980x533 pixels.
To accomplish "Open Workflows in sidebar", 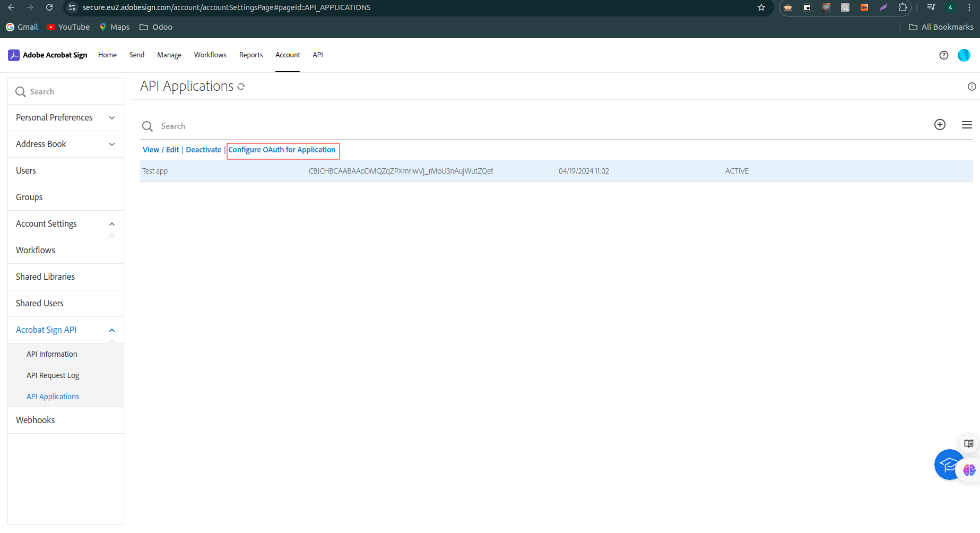I will click(x=66, y=251).
